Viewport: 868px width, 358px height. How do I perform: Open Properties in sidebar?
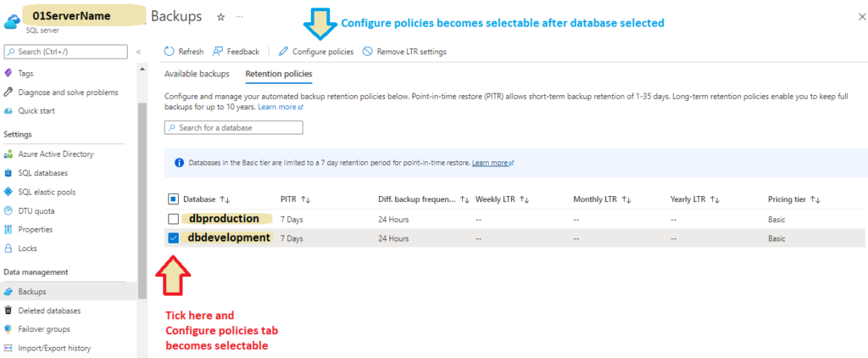pos(36,229)
